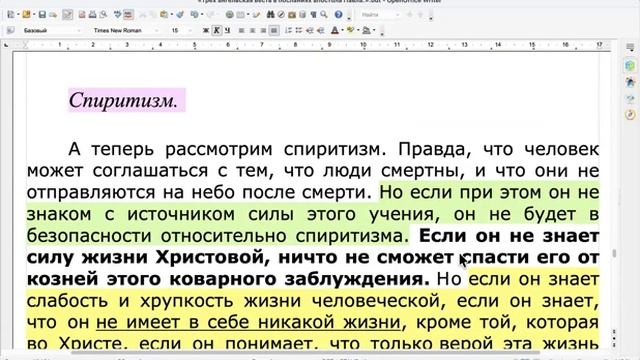Open the sidebar Properties panel icon
This screenshot has width=640, height=360.
[x=630, y=65]
